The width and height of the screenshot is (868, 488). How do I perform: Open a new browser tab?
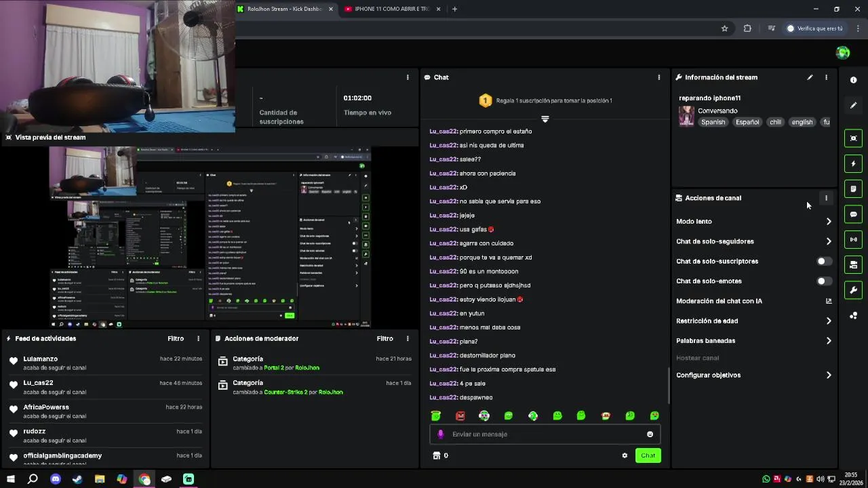pyautogui.click(x=454, y=9)
